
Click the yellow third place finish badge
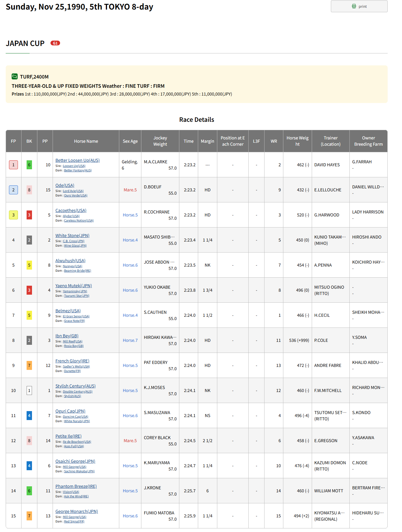pyautogui.click(x=13, y=215)
